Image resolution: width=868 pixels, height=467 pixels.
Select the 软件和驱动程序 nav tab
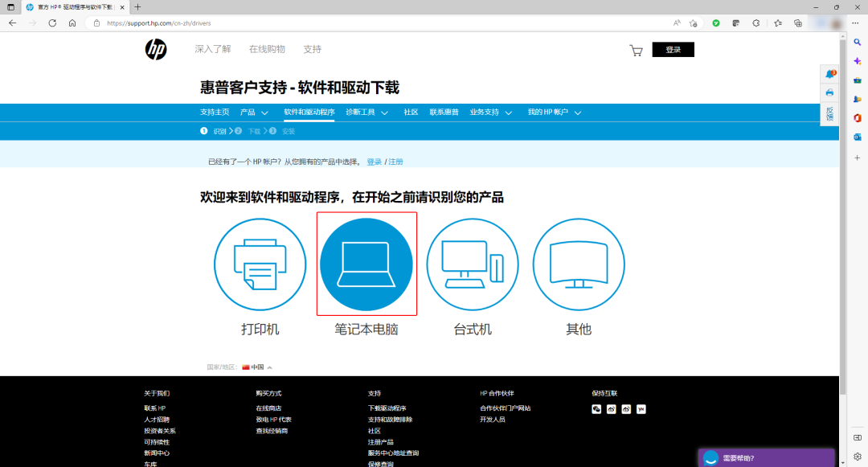309,113
